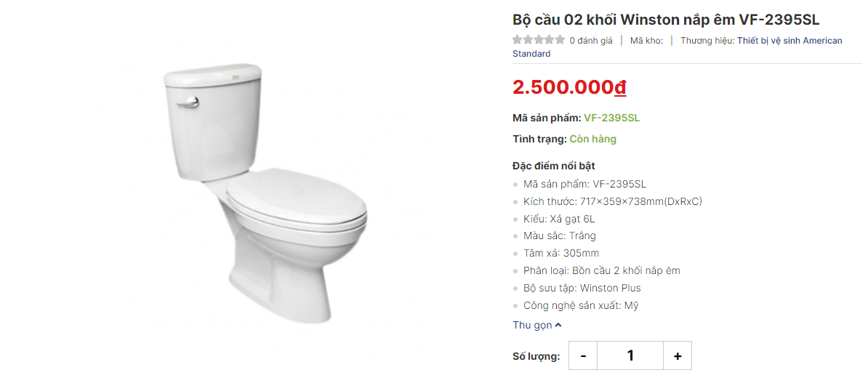The image size is (868, 378).
Task: Click the Bộ sưu tập: Winston Plus line
Action: [582, 288]
